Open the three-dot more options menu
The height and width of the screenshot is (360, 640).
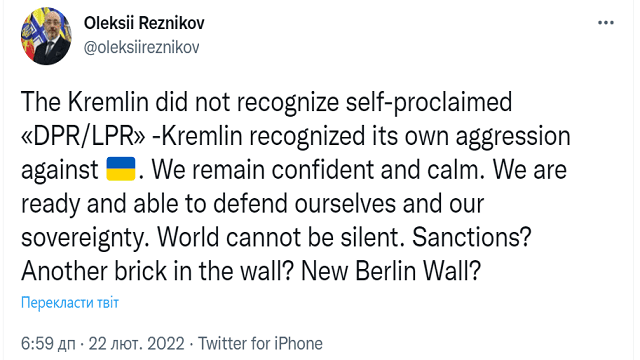(606, 23)
